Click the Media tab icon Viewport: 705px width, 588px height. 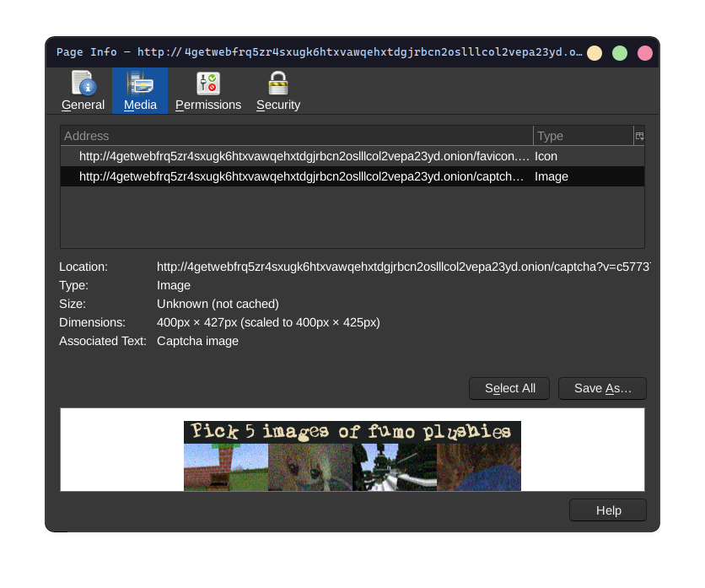140,84
